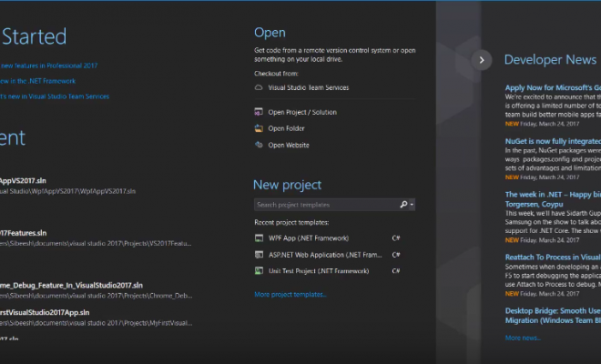Click the ASP.NET Web Application template icon
Image resolution: width=601 pixels, height=364 pixels.
point(260,255)
